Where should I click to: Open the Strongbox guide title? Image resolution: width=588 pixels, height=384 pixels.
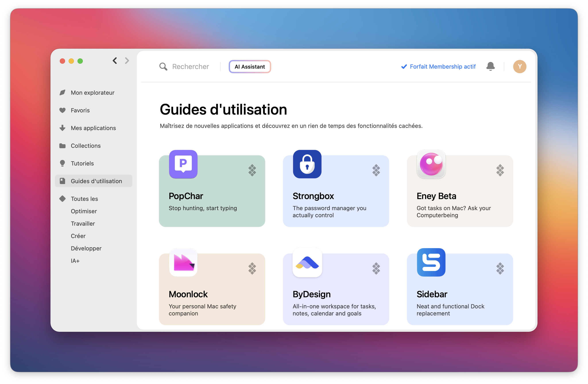(313, 196)
